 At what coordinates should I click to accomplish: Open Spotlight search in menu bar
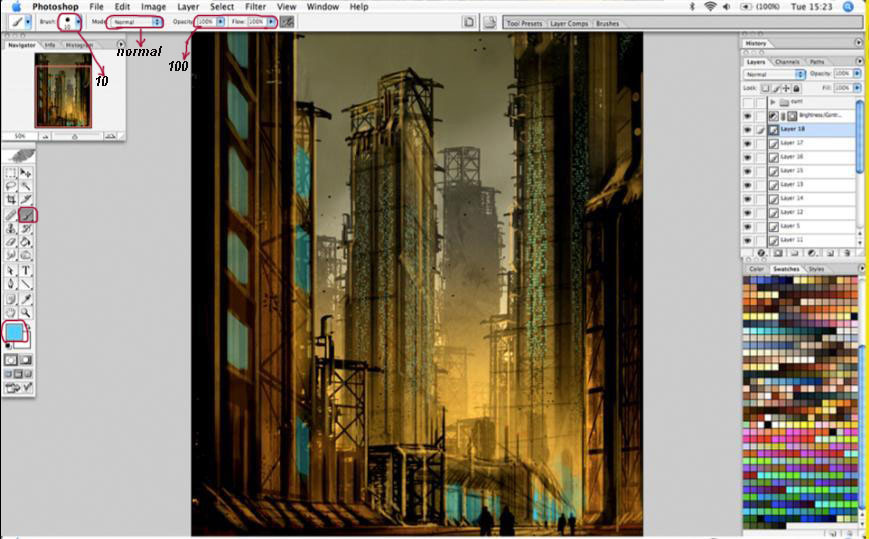848,7
